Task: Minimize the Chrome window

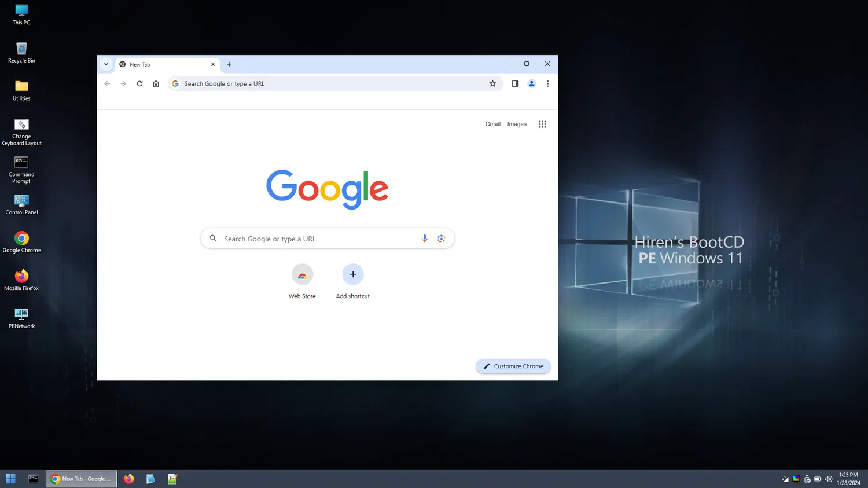Action: point(506,64)
